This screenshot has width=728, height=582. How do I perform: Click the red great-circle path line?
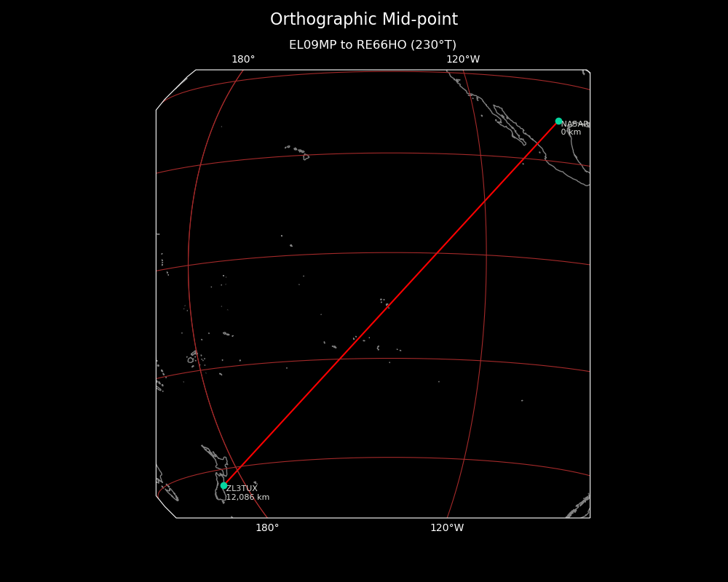pyautogui.click(x=391, y=302)
